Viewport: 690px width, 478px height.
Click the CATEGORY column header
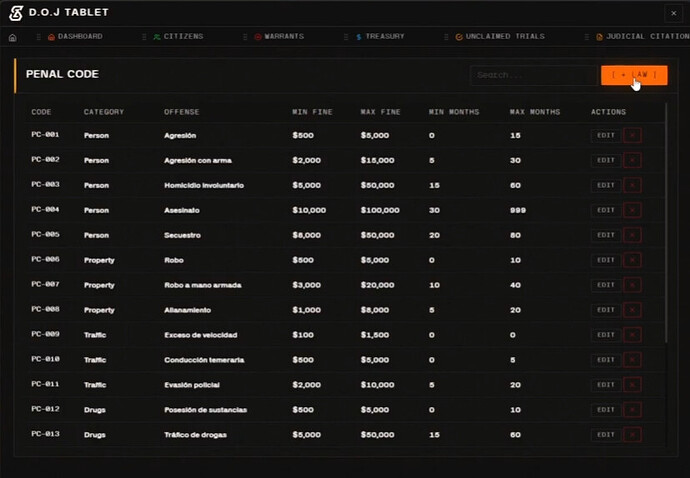[104, 112]
